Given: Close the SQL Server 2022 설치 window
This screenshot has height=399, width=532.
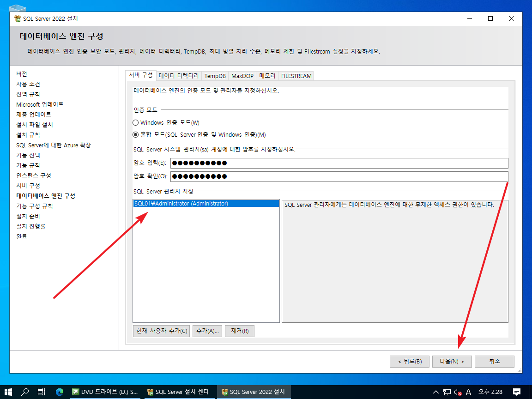Looking at the screenshot, I should tap(512, 18).
